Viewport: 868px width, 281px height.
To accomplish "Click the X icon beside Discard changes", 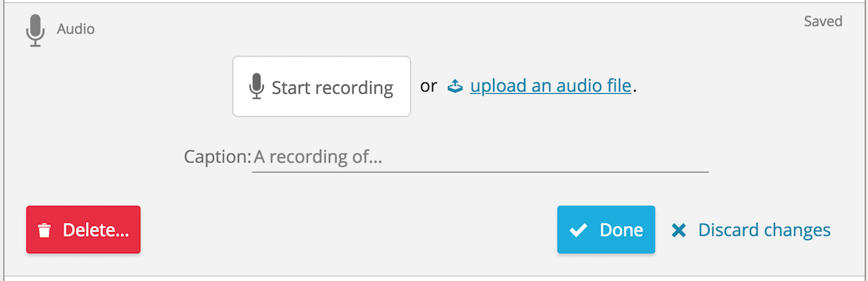I will tap(678, 230).
